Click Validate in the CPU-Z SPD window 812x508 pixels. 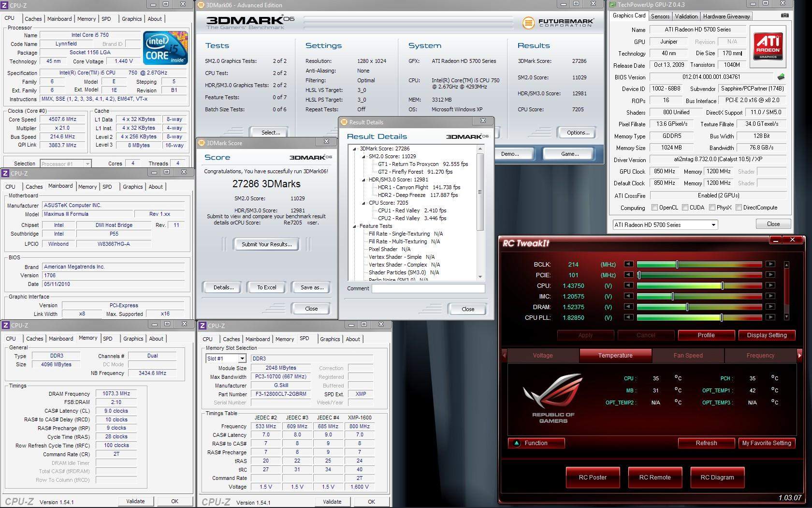pos(332,502)
